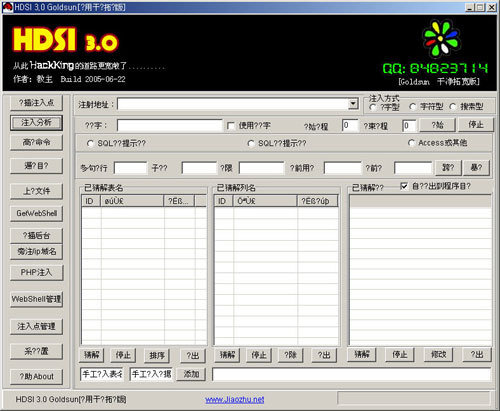
Task: Click 猜解 under the table-names list
Action: [92, 355]
